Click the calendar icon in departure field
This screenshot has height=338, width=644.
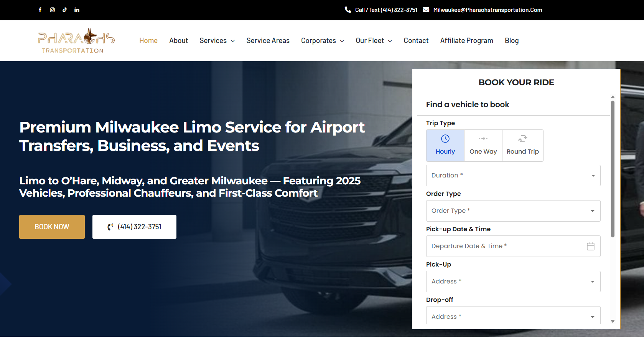pyautogui.click(x=590, y=246)
